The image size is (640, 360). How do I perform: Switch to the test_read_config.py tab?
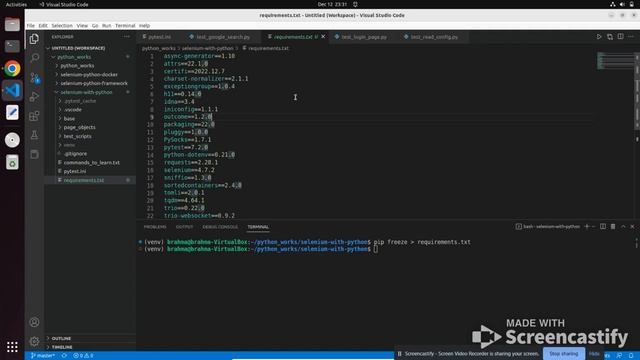(x=433, y=37)
